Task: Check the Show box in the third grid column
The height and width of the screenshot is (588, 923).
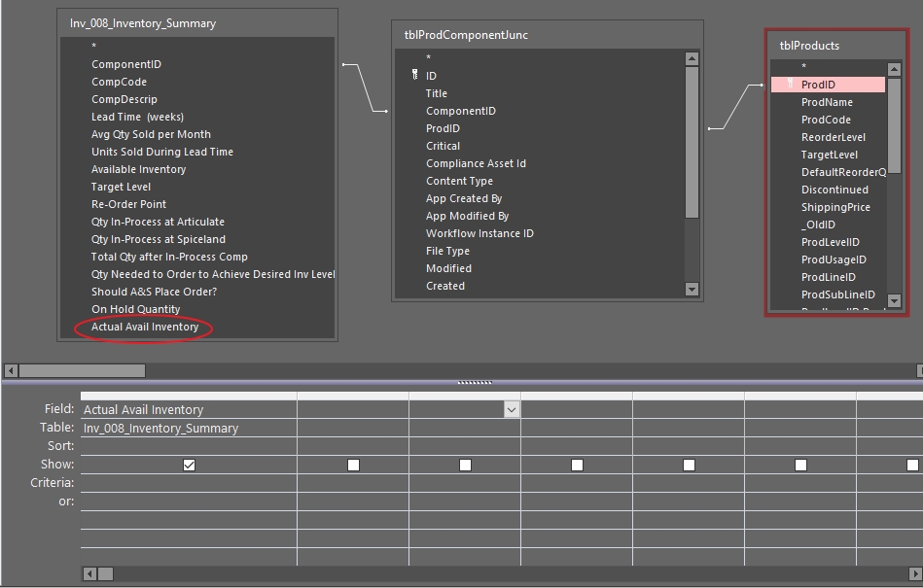Action: click(x=465, y=466)
